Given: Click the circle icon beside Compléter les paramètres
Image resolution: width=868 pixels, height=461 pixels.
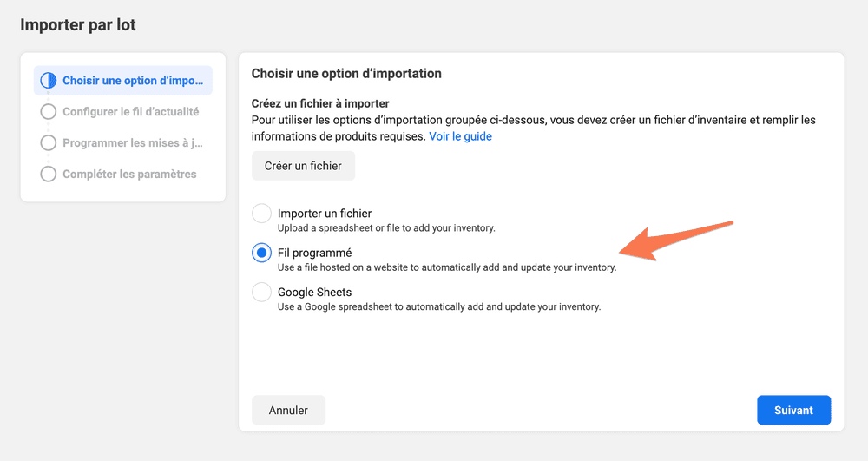Looking at the screenshot, I should click(x=48, y=174).
